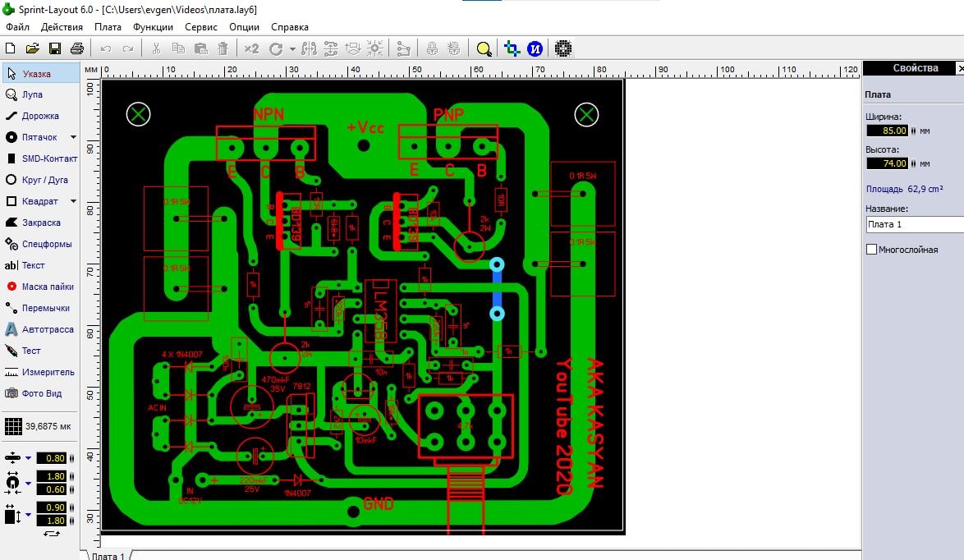Select the Лупа zoom tool

[x=31, y=94]
